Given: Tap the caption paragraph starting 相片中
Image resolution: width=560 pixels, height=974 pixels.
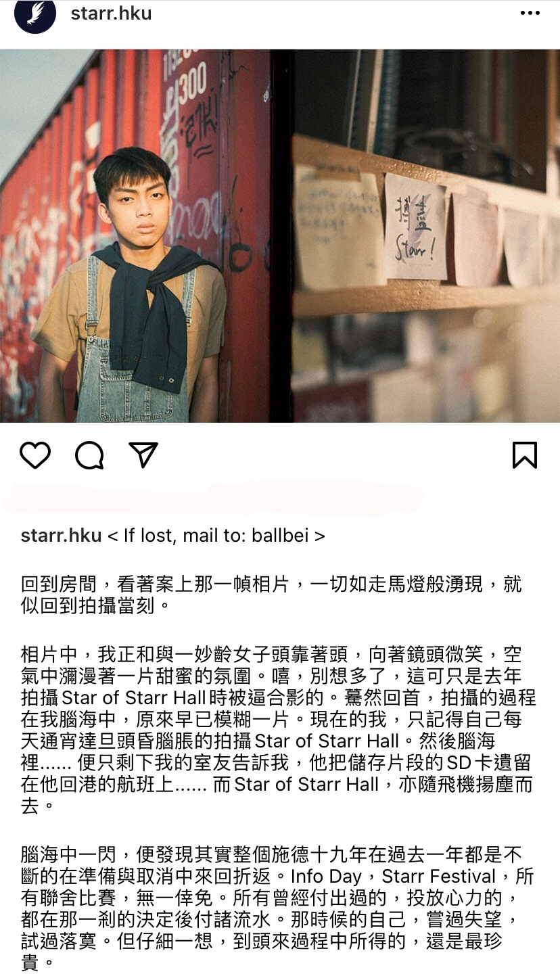Looking at the screenshot, I should pos(279,730).
